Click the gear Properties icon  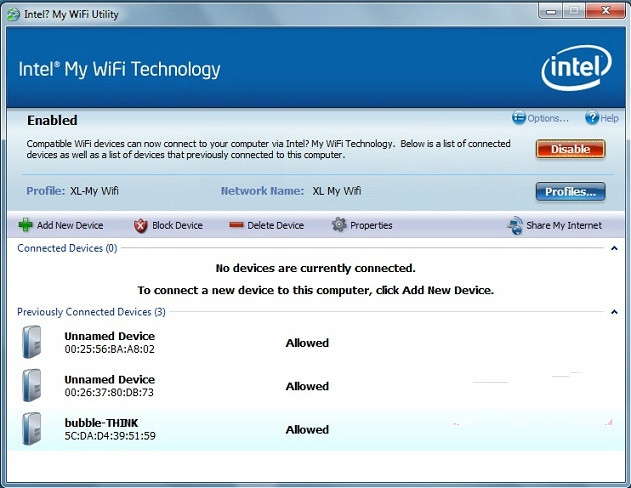(339, 224)
